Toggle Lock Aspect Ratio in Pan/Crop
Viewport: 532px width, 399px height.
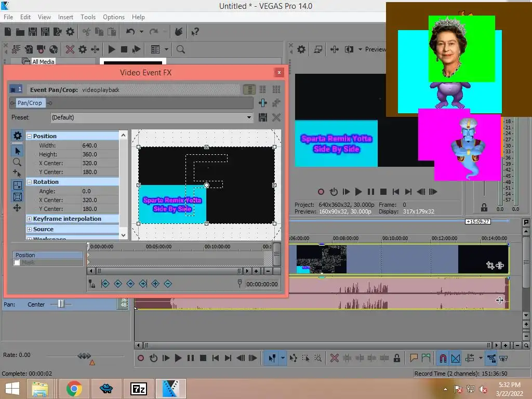pos(17,185)
